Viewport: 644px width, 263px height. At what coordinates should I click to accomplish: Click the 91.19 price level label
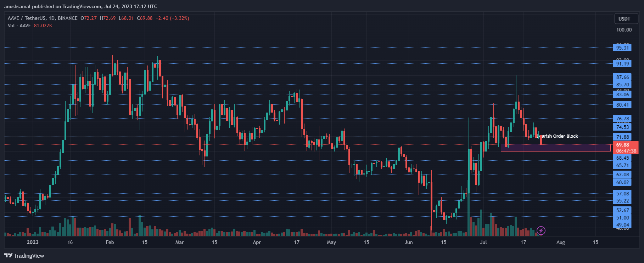point(622,64)
